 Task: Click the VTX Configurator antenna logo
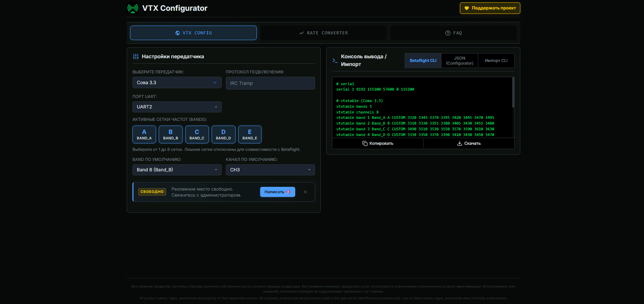coord(133,8)
